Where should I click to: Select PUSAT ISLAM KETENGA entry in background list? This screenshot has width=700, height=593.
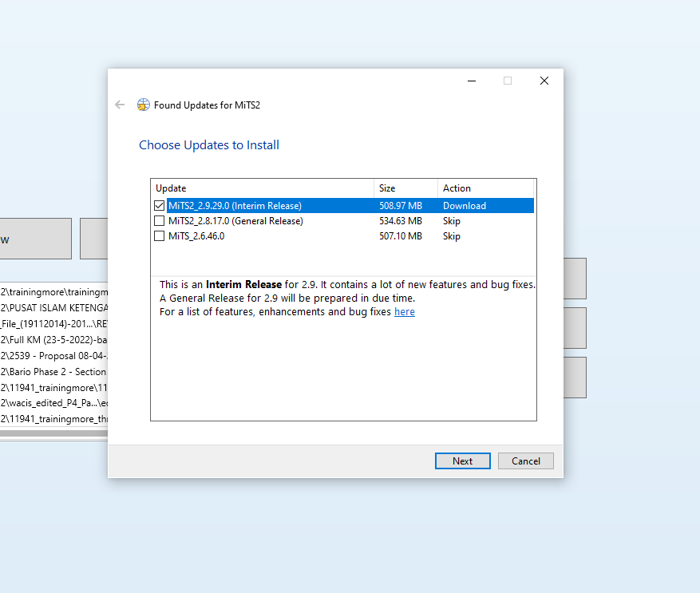tap(53, 307)
